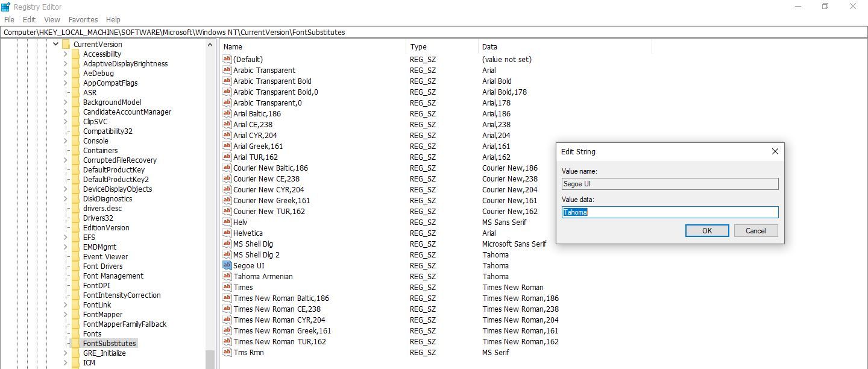Click the string icon beside Arial Greek,161
Screen dimensions: 868x369
tap(227, 146)
